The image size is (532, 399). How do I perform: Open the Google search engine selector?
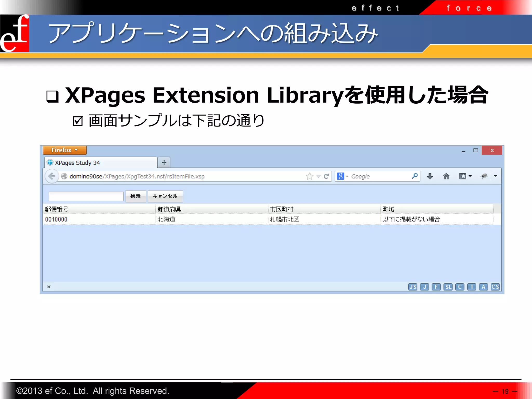point(342,176)
